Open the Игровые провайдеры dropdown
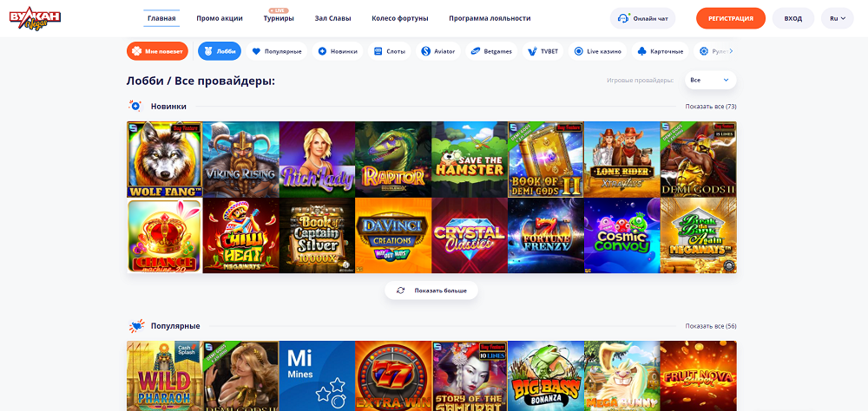The height and width of the screenshot is (411, 868). [x=710, y=81]
